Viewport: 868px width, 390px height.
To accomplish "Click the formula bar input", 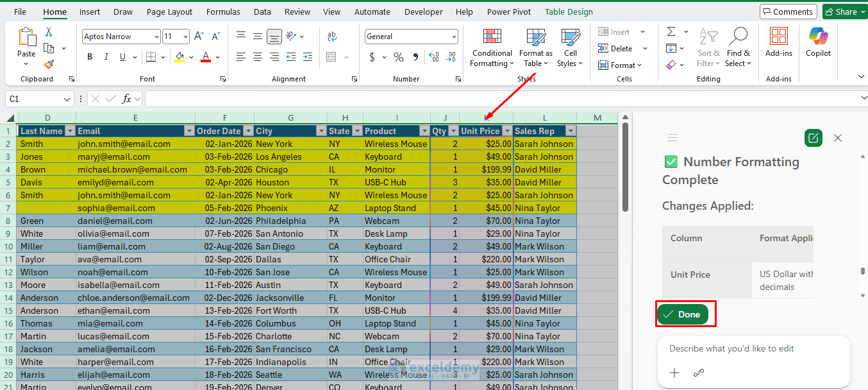I will [501, 99].
